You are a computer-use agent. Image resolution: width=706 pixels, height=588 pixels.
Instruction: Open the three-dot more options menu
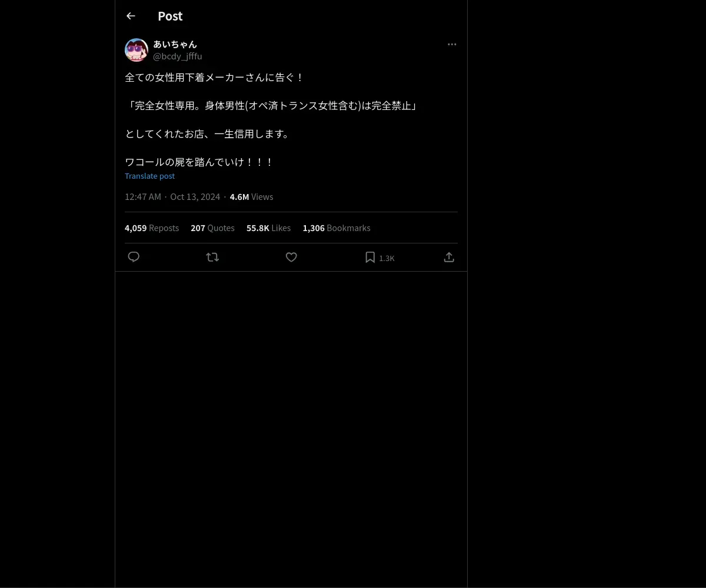pos(452,44)
